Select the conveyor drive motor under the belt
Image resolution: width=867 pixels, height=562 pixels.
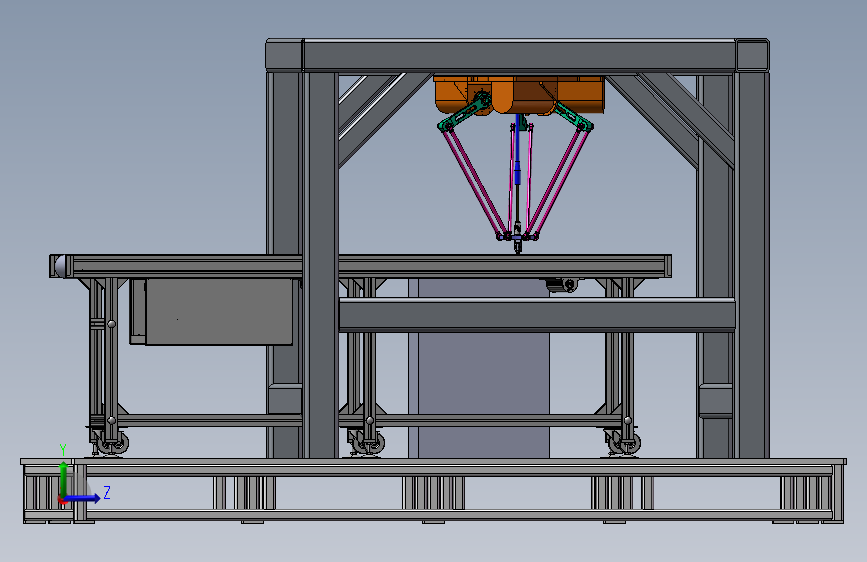[x=563, y=284]
